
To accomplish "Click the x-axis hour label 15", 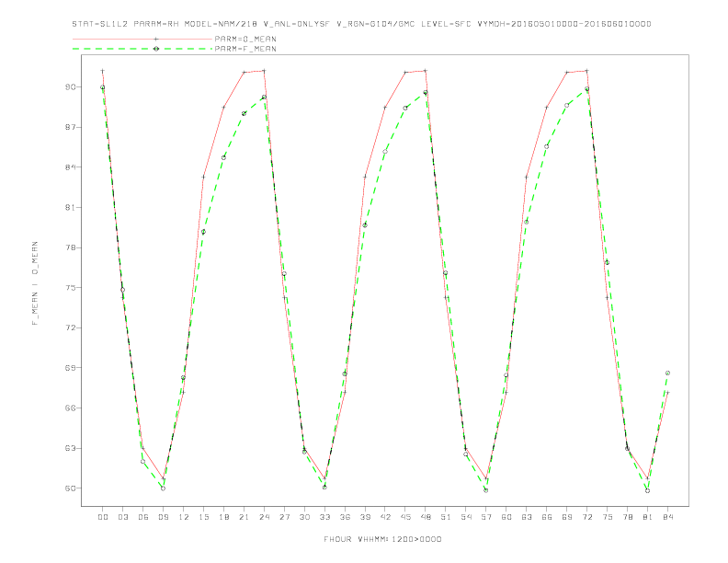I will click(x=203, y=517).
